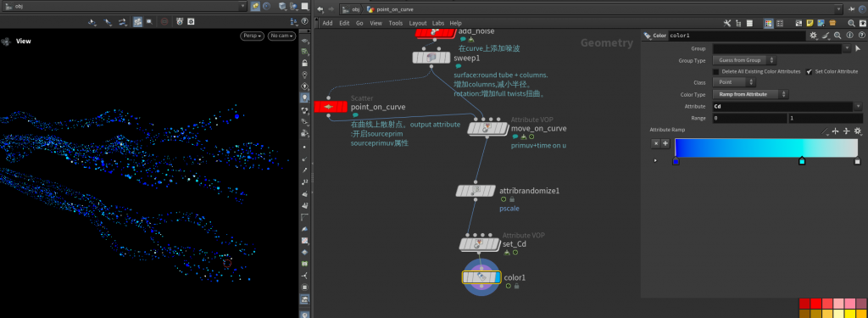Toggle the highlighted view mode button in viewport toolbar

click(137, 21)
